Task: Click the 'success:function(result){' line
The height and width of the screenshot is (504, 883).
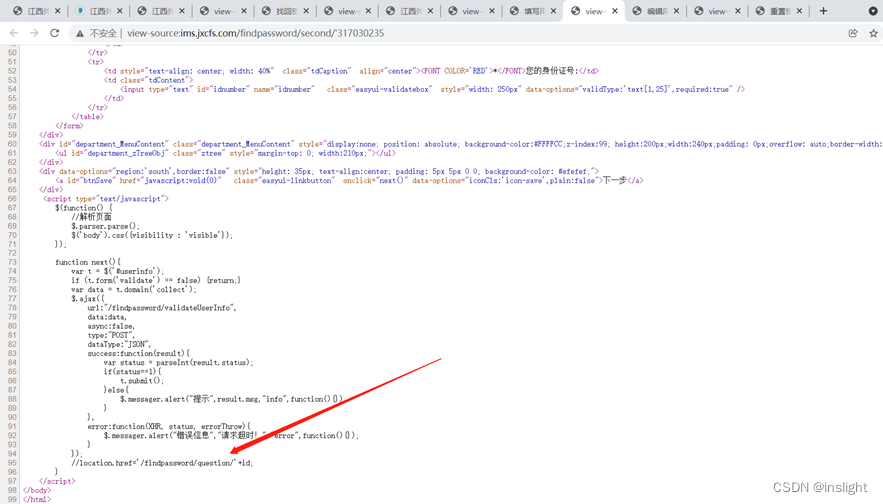Action: pos(139,354)
